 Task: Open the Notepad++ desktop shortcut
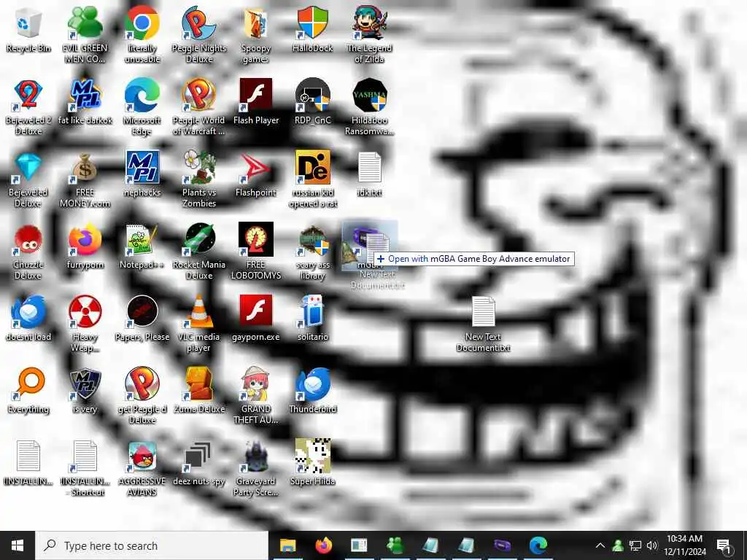[x=142, y=240]
